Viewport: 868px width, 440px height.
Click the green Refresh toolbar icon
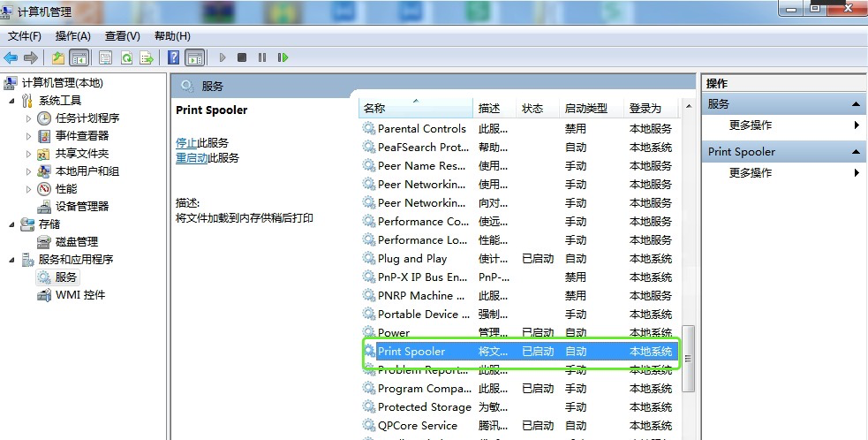[127, 57]
